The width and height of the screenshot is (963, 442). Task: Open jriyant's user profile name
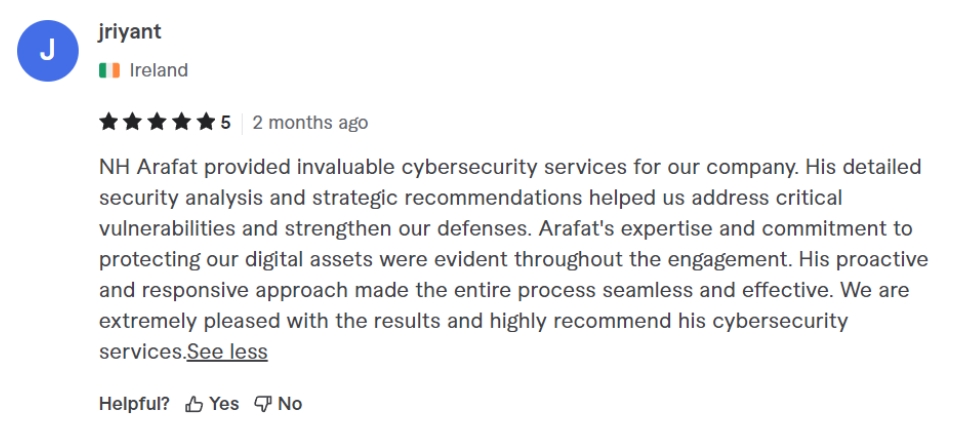tap(130, 32)
